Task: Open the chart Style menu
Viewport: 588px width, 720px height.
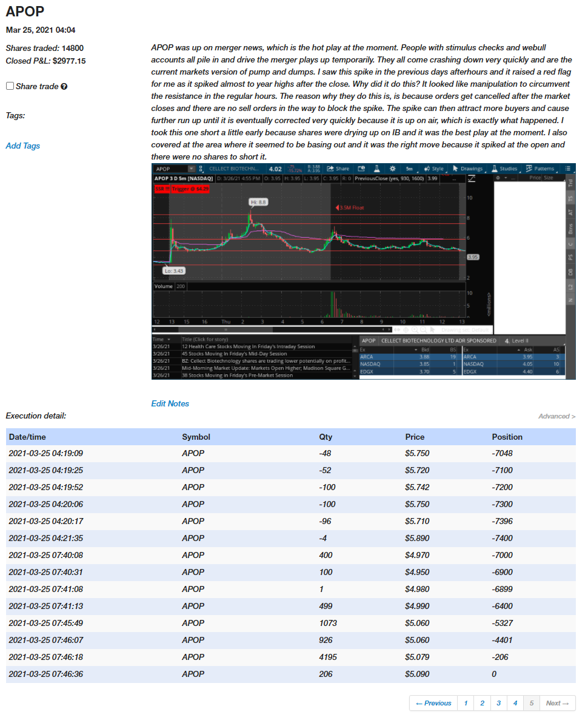Action: (434, 169)
